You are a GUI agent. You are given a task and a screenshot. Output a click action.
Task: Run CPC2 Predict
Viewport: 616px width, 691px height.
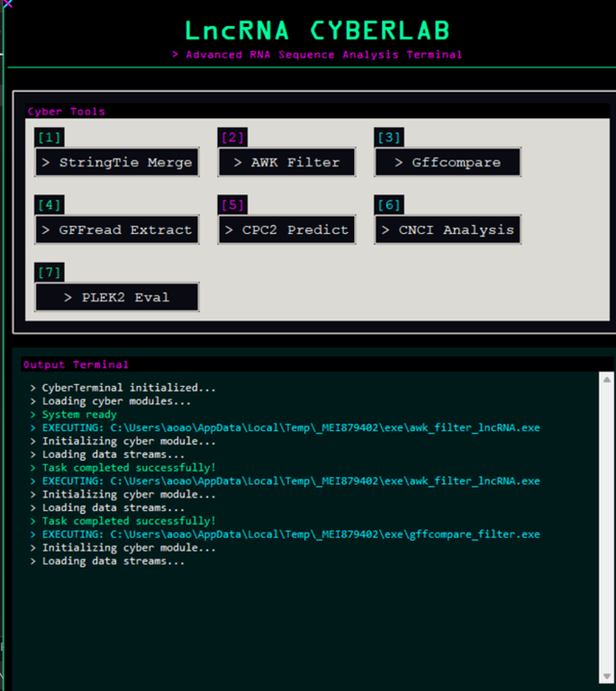click(287, 230)
